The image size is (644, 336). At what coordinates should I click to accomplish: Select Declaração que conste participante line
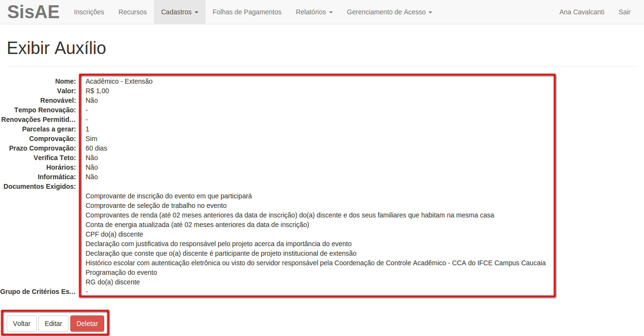pos(221,253)
